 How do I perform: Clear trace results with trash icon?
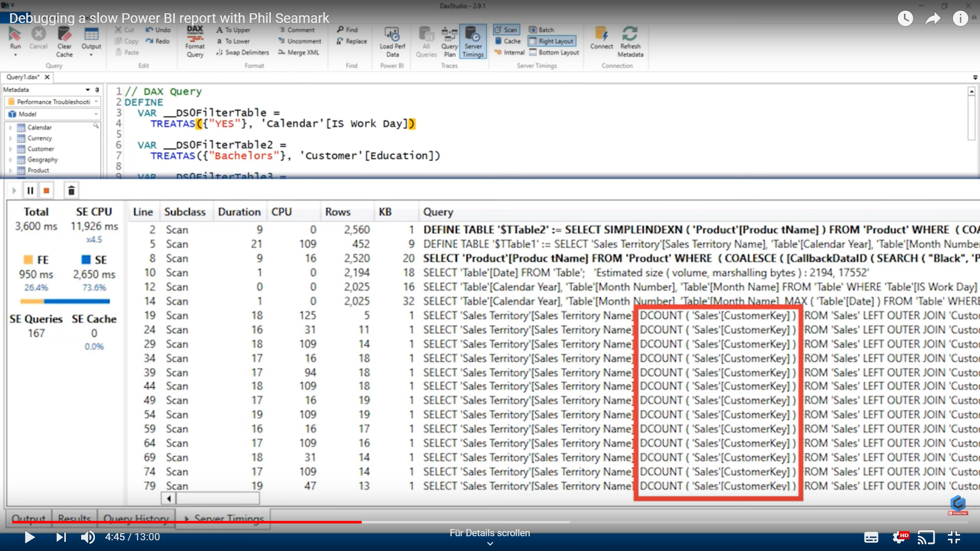(x=71, y=191)
